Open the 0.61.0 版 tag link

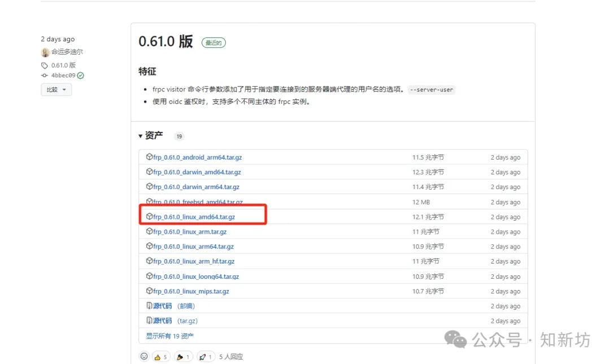(63, 65)
